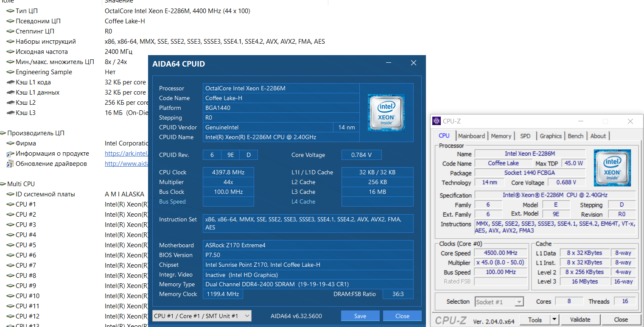This screenshot has height=327, width=644.
Task: Click the icon beside CPU #9
Action: point(10,286)
